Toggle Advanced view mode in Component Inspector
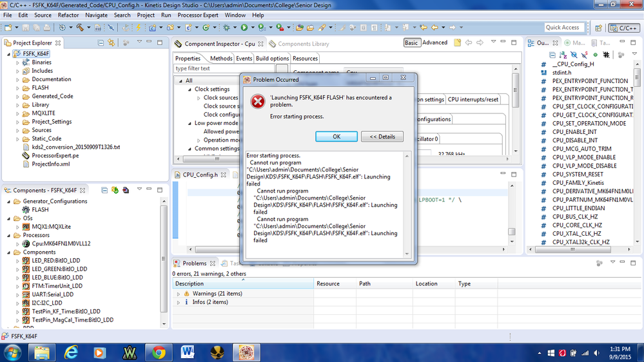The width and height of the screenshot is (644, 362). (x=434, y=43)
